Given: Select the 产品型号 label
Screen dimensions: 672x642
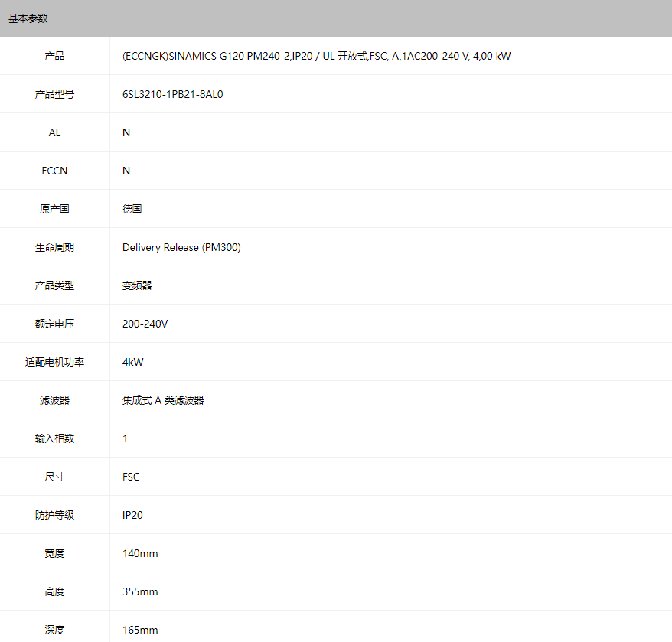Looking at the screenshot, I should click(x=54, y=94).
